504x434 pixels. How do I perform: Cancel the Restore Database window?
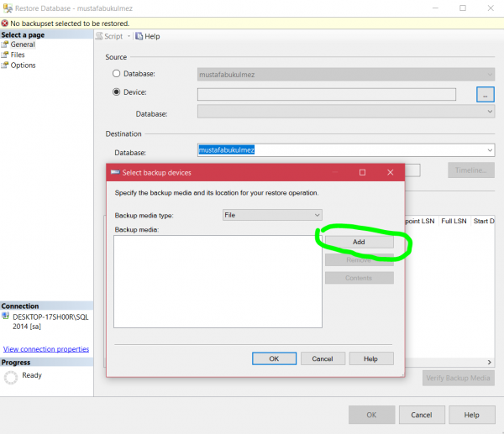[422, 415]
